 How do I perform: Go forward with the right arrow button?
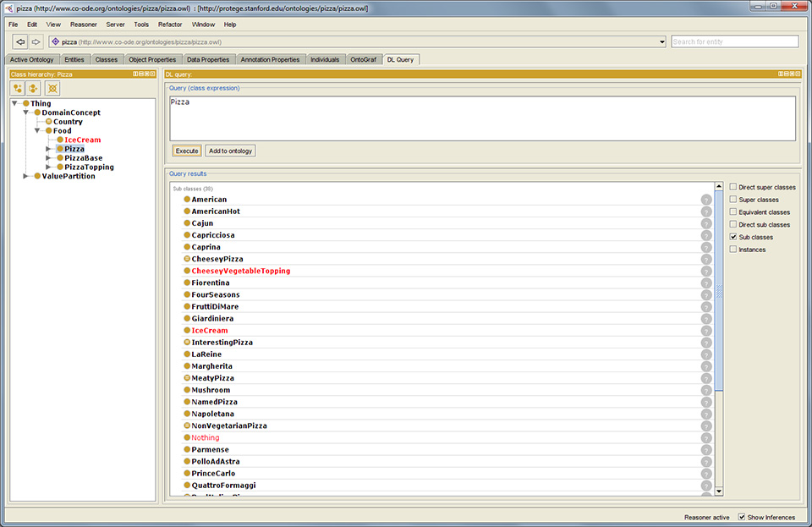(36, 42)
